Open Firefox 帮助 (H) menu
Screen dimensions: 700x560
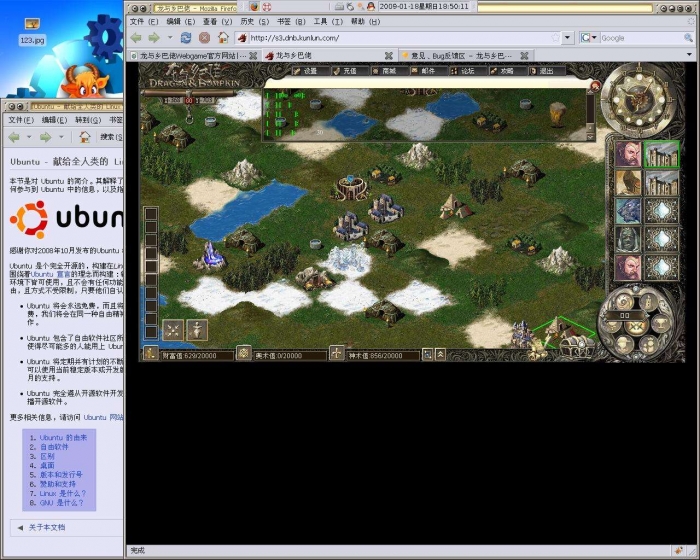click(x=365, y=21)
